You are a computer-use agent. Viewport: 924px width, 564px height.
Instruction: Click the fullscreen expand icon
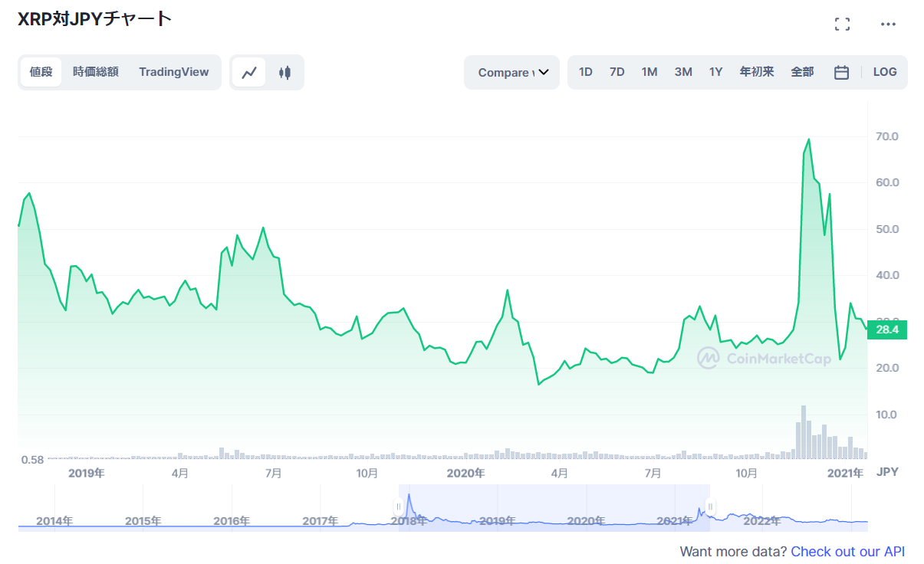point(841,24)
